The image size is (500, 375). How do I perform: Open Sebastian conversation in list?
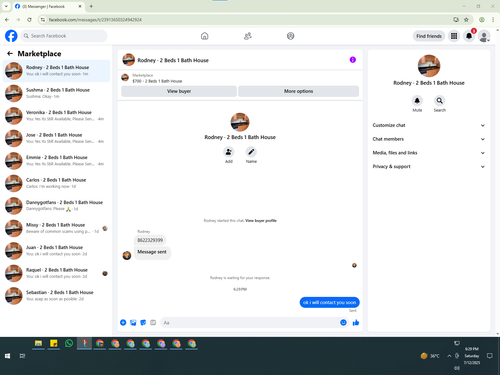(56, 295)
